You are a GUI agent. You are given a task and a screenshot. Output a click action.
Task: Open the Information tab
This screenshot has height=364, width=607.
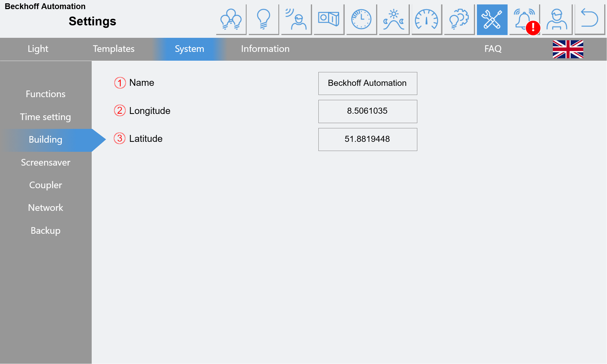tap(265, 49)
